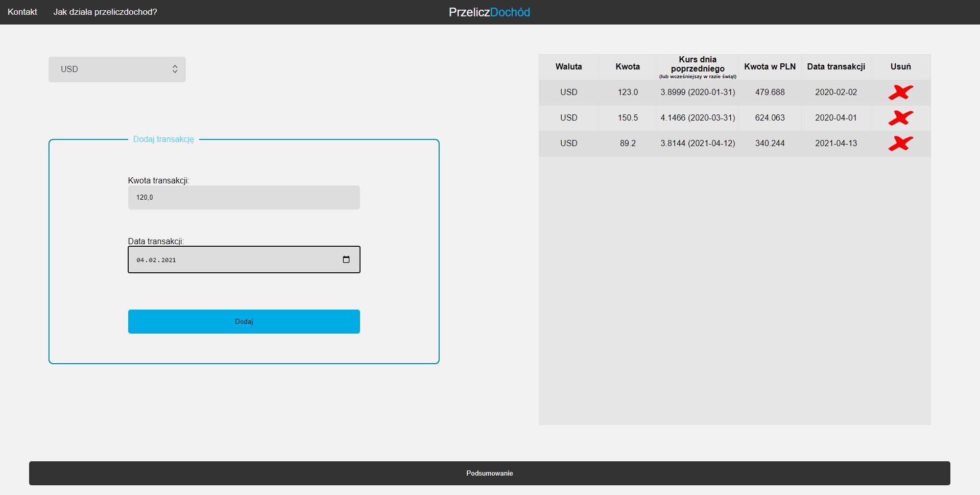Image resolution: width=980 pixels, height=495 pixels.
Task: Select a currency from the top-left combo box
Action: tap(117, 69)
